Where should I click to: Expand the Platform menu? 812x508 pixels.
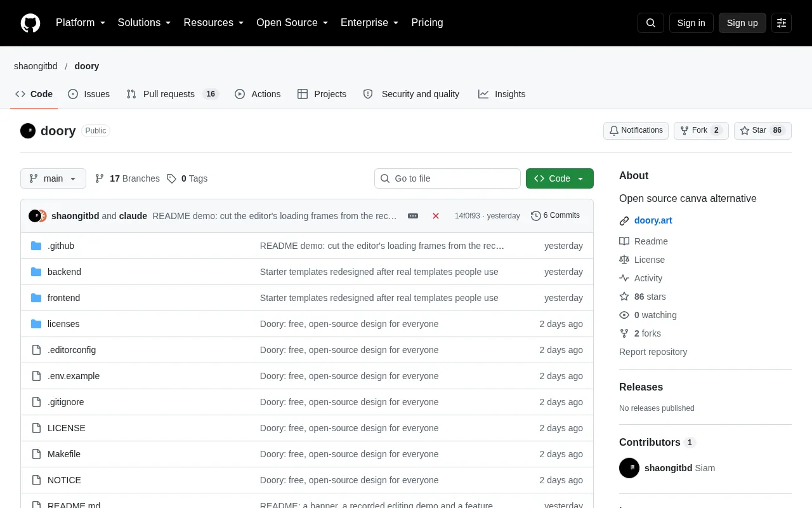(x=81, y=23)
